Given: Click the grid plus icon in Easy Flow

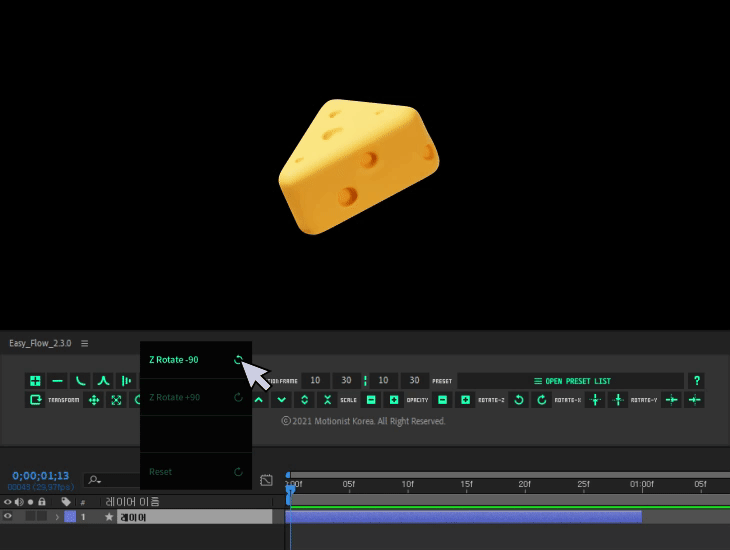Looking at the screenshot, I should 35,381.
